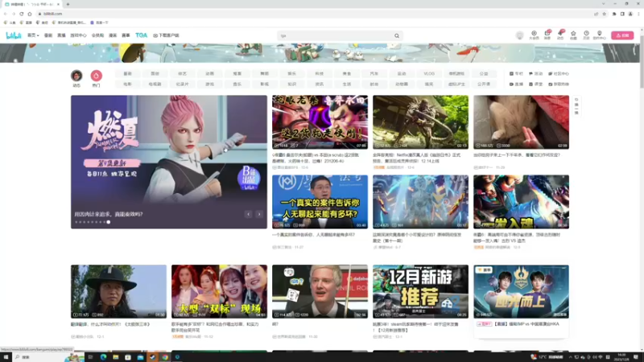Expand the 首页 dropdown in top navigation
644x362 pixels.
coord(33,35)
